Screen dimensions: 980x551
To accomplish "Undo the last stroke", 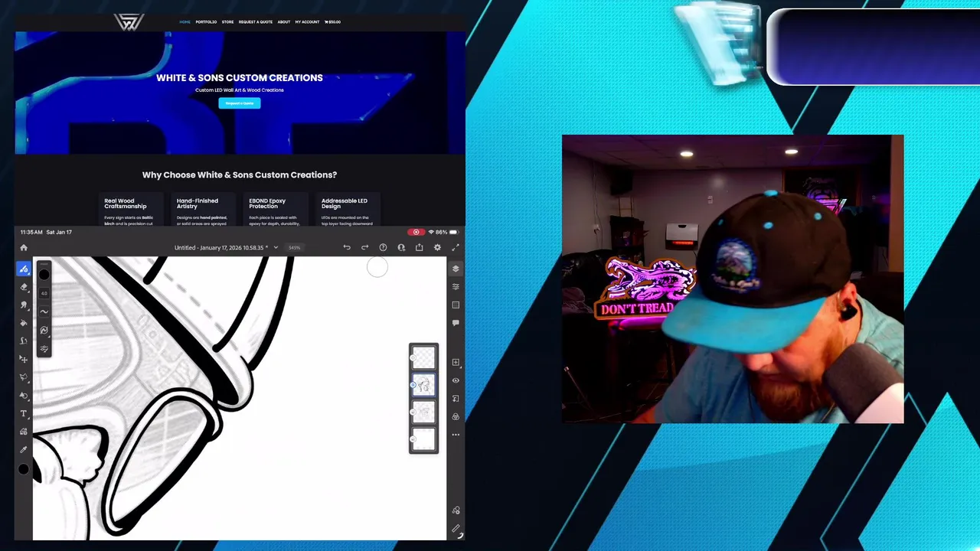I will (x=347, y=247).
